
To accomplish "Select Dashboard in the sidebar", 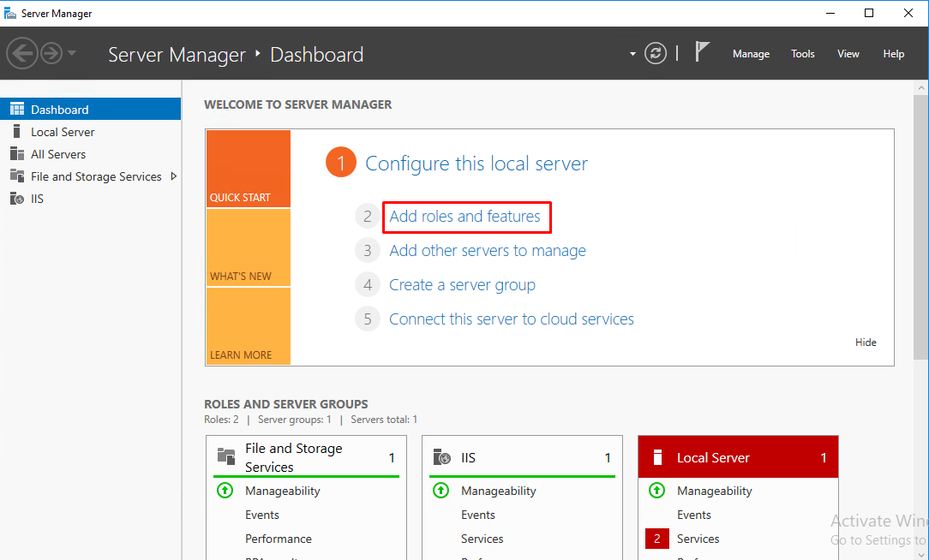I will tap(90, 110).
